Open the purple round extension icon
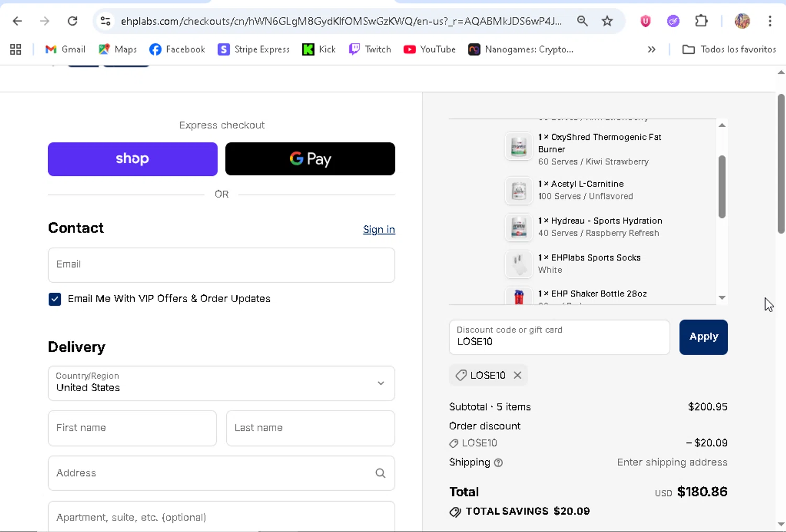The image size is (786, 532). (673, 21)
